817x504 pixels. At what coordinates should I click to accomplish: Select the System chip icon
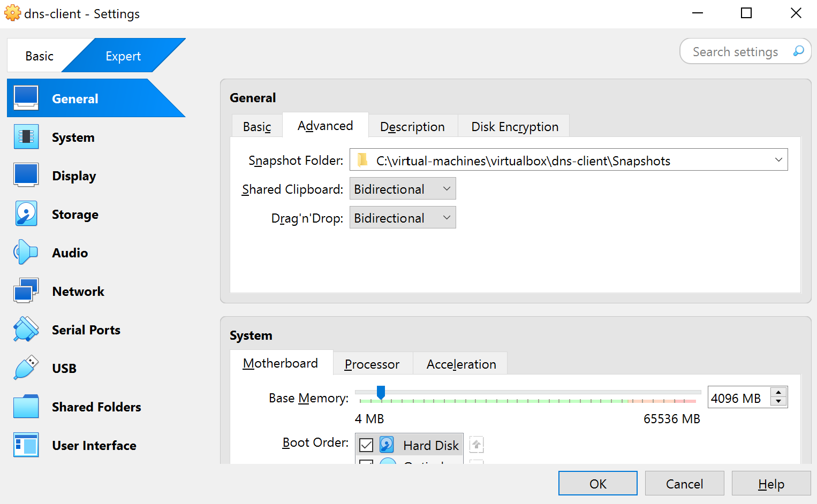point(26,137)
